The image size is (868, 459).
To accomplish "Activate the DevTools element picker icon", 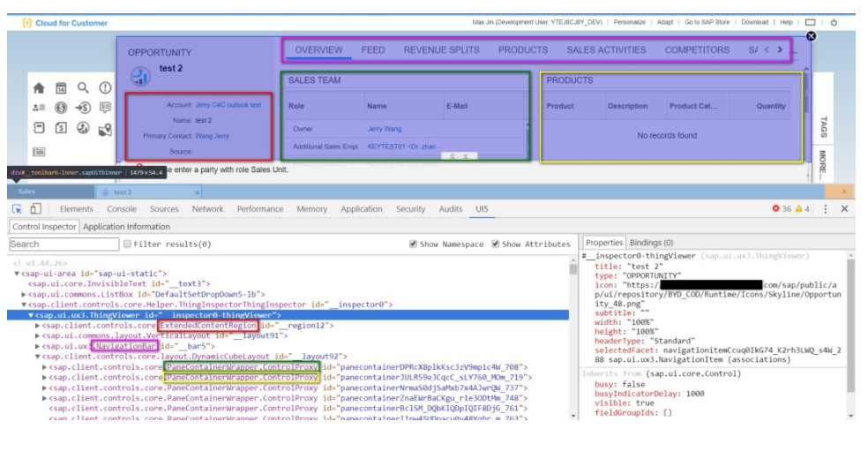I will click(x=17, y=208).
